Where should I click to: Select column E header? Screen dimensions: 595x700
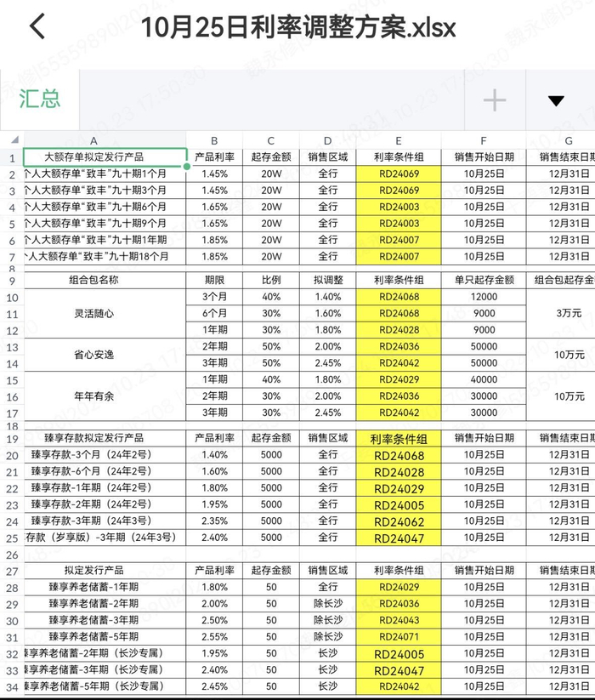399,141
